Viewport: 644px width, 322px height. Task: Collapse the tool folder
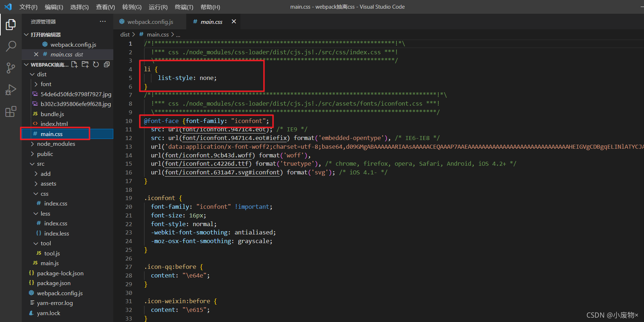pos(67,243)
